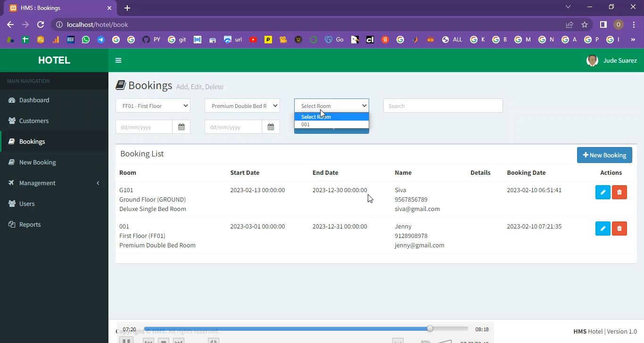Delete Siva's booking with the trash icon
Viewport: 644px width, 343px height.
coord(619,192)
